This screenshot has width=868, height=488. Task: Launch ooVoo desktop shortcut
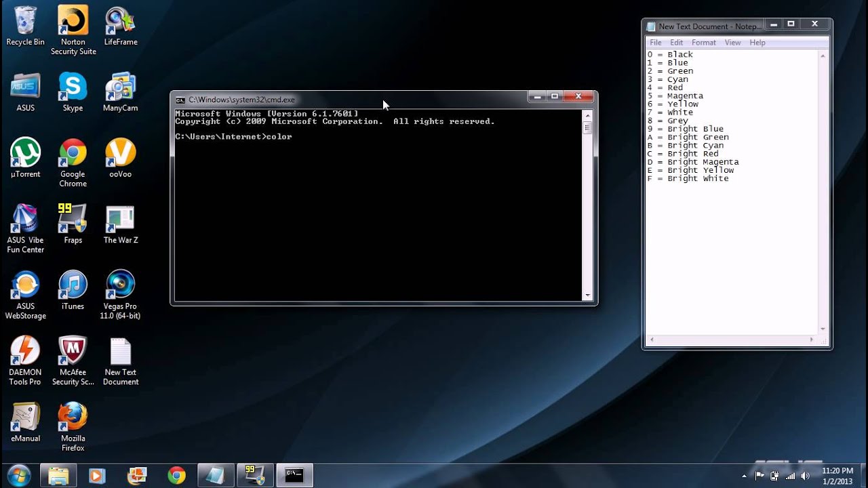[121, 158]
